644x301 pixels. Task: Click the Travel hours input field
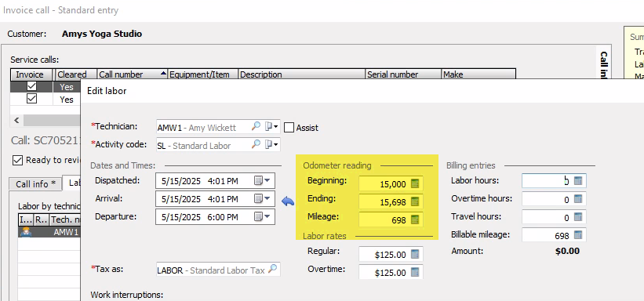coord(554,217)
